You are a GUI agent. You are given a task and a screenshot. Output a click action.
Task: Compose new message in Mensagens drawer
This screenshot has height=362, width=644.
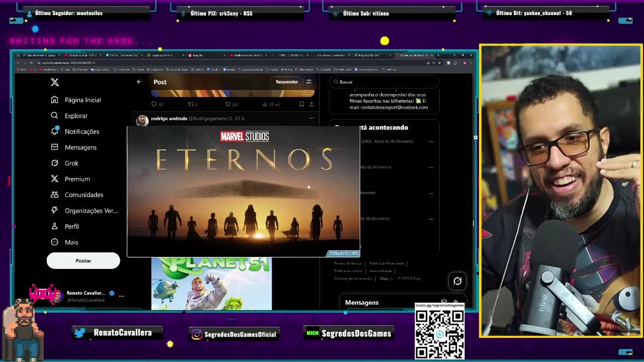[444, 302]
